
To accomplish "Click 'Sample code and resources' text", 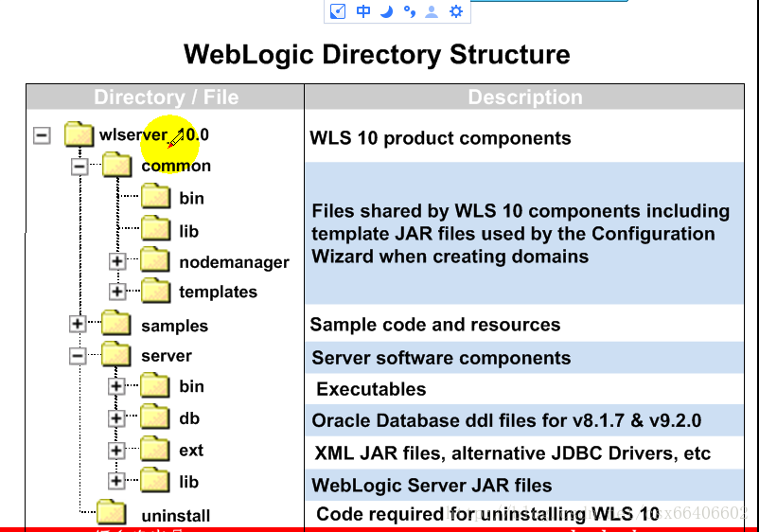I will (435, 325).
